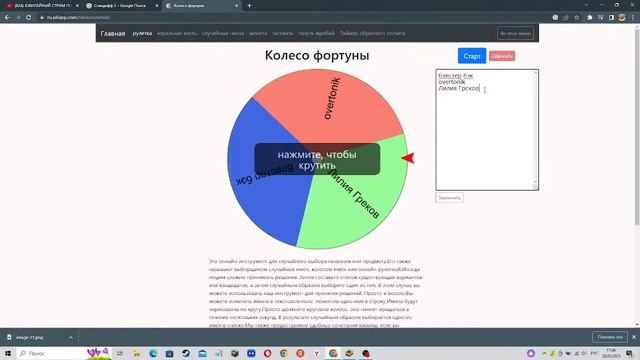Click the taskbar clock and date
Image resolution: width=640 pixels, height=360 pixels.
coord(611,353)
